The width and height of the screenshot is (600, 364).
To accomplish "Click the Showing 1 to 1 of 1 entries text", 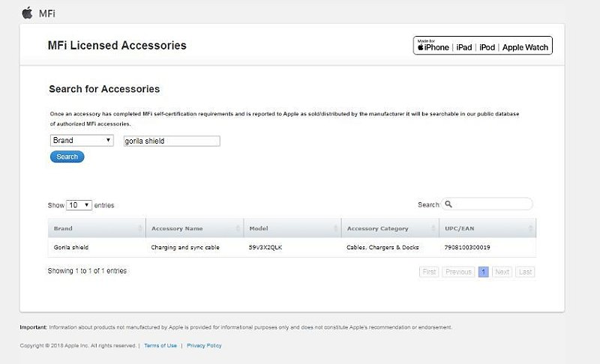I will (x=87, y=271).
